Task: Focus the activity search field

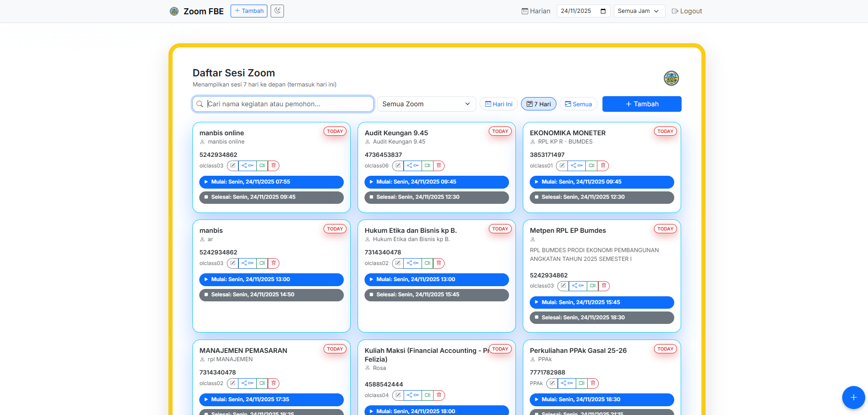Action: (x=283, y=104)
